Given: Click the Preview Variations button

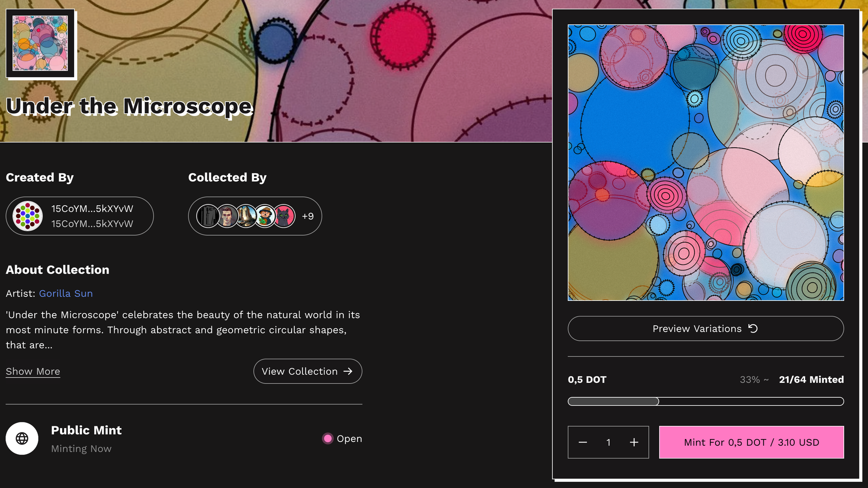Looking at the screenshot, I should point(706,329).
